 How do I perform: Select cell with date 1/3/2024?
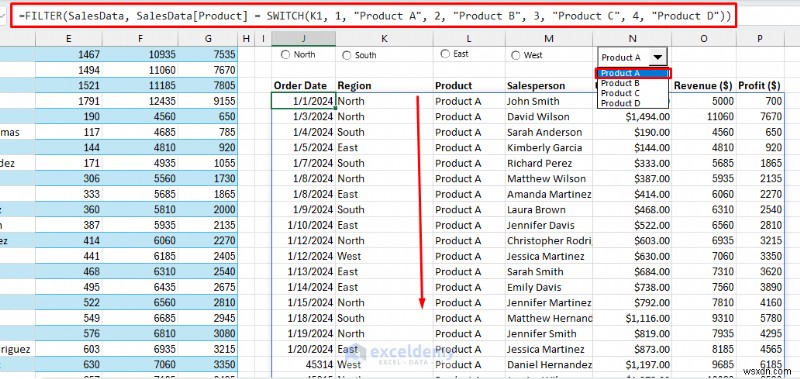coord(304,117)
